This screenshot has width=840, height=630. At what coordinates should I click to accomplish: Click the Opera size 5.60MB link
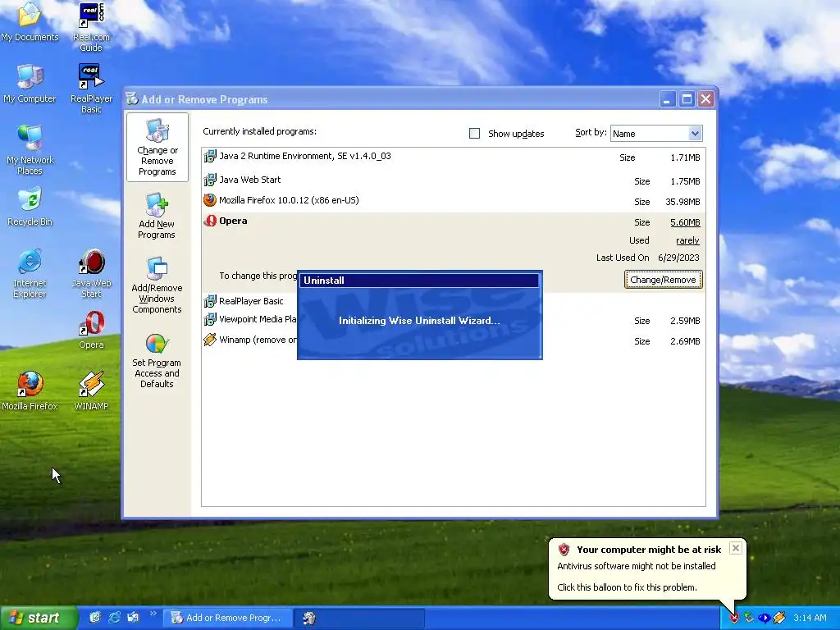pyautogui.click(x=685, y=222)
